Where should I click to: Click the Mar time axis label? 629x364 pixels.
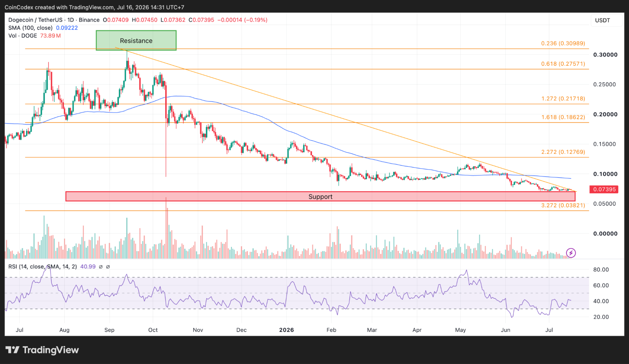pyautogui.click(x=372, y=330)
